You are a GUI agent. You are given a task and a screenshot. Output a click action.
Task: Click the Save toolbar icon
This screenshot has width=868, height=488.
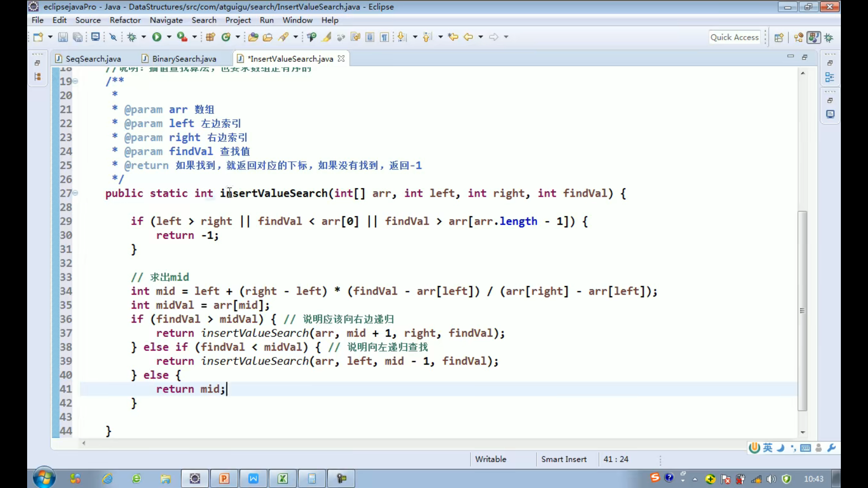(63, 37)
